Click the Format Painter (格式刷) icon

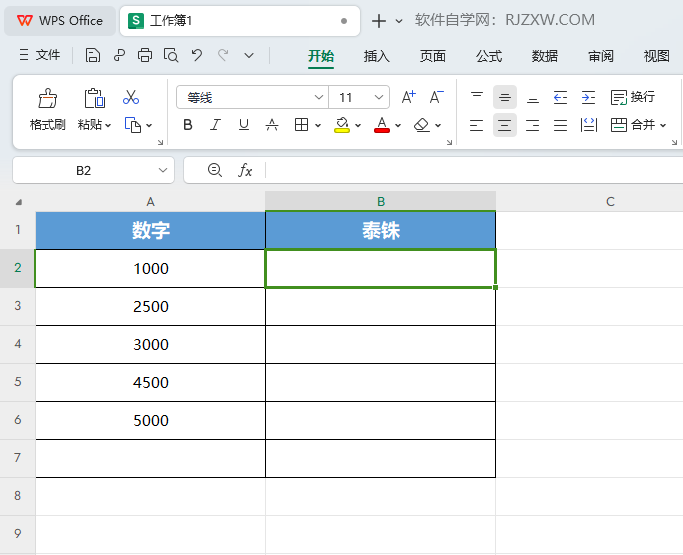pyautogui.click(x=47, y=98)
